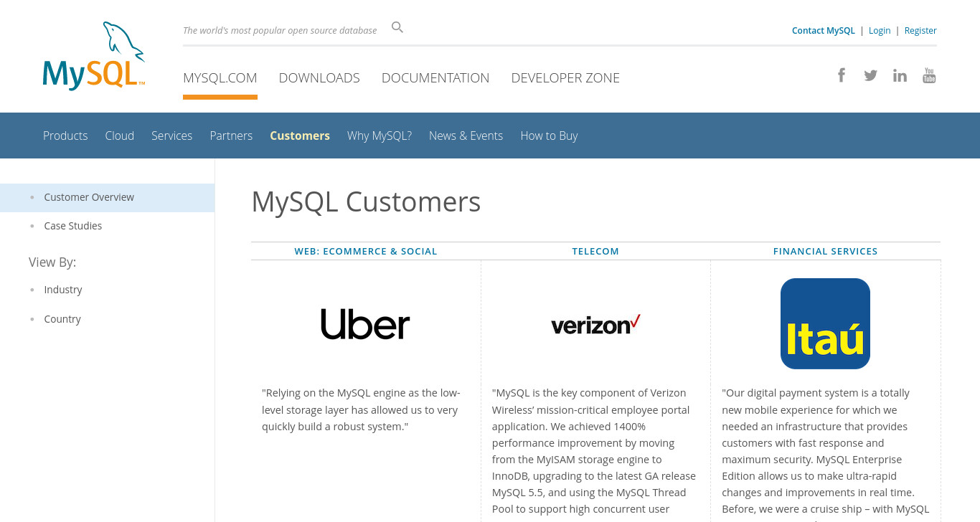This screenshot has height=522, width=980.
Task: View customers by Industry
Action: point(63,290)
